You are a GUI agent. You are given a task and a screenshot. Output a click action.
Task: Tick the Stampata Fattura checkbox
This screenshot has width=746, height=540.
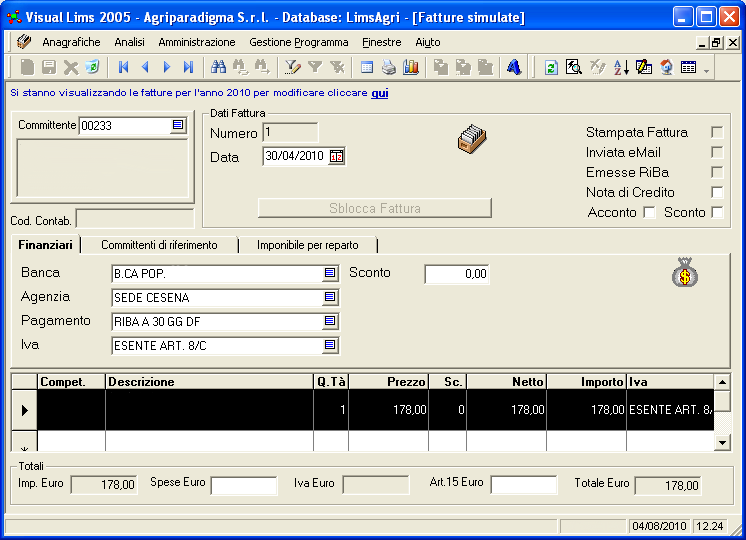[x=717, y=132]
